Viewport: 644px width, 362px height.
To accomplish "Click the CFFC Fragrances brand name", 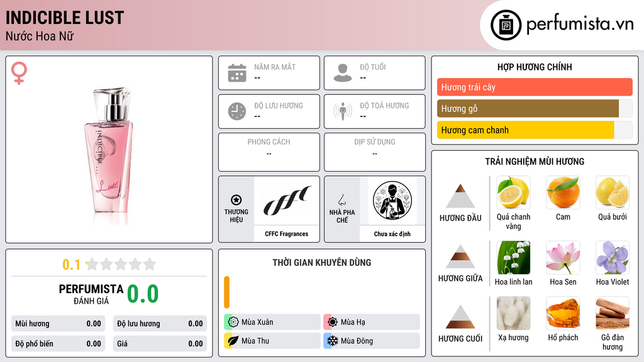I will [286, 234].
